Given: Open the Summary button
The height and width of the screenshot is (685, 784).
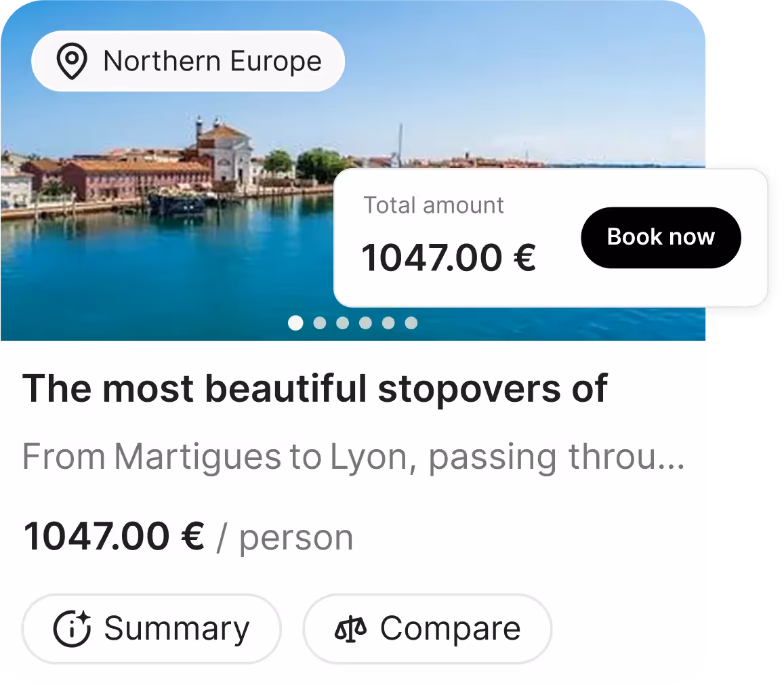Looking at the screenshot, I should pyautogui.click(x=152, y=629).
